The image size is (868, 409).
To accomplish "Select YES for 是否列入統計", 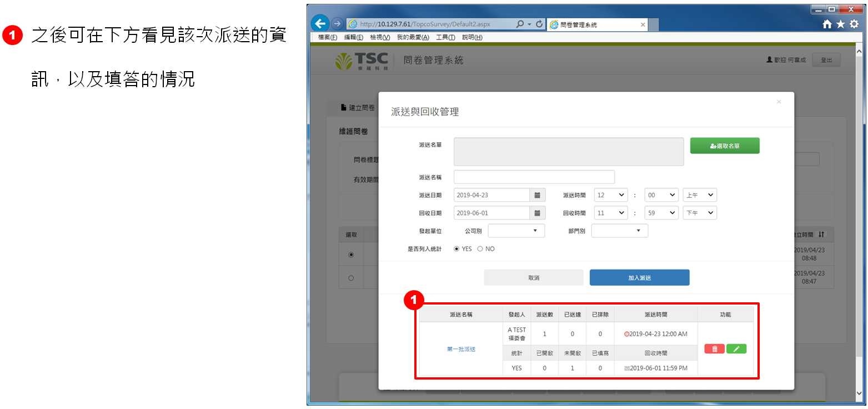I will pos(457,249).
